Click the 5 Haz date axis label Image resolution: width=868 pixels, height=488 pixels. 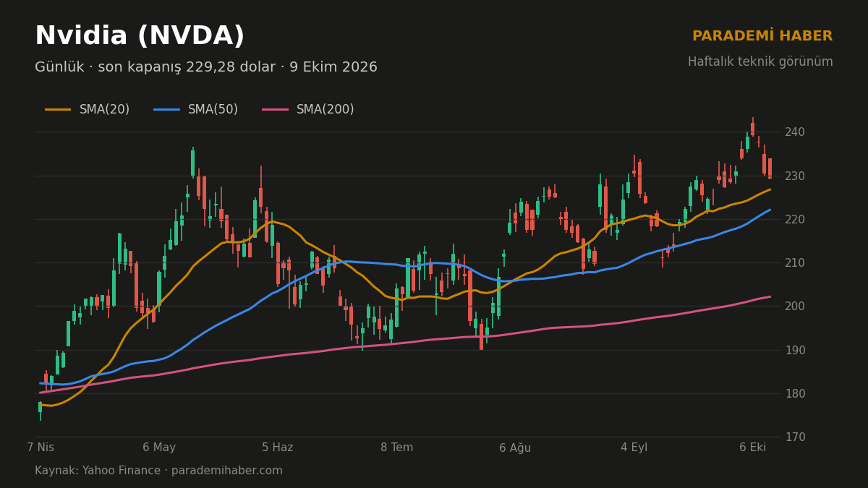click(278, 448)
